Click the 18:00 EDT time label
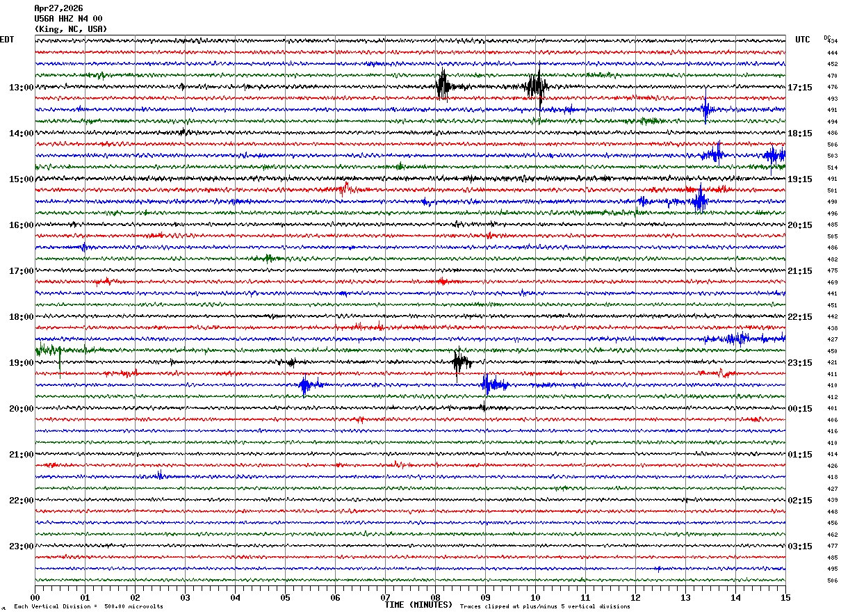This screenshot has height=616, width=841. point(22,317)
